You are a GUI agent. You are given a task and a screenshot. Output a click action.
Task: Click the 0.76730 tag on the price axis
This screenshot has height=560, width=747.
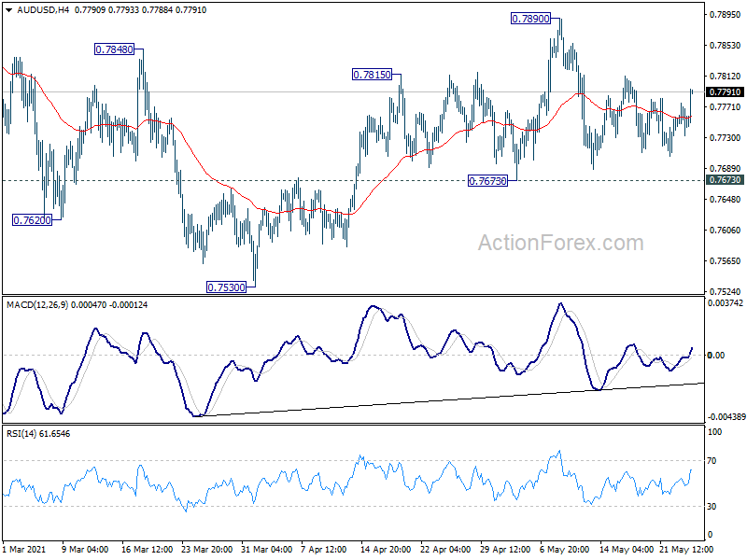pyautogui.click(x=726, y=180)
